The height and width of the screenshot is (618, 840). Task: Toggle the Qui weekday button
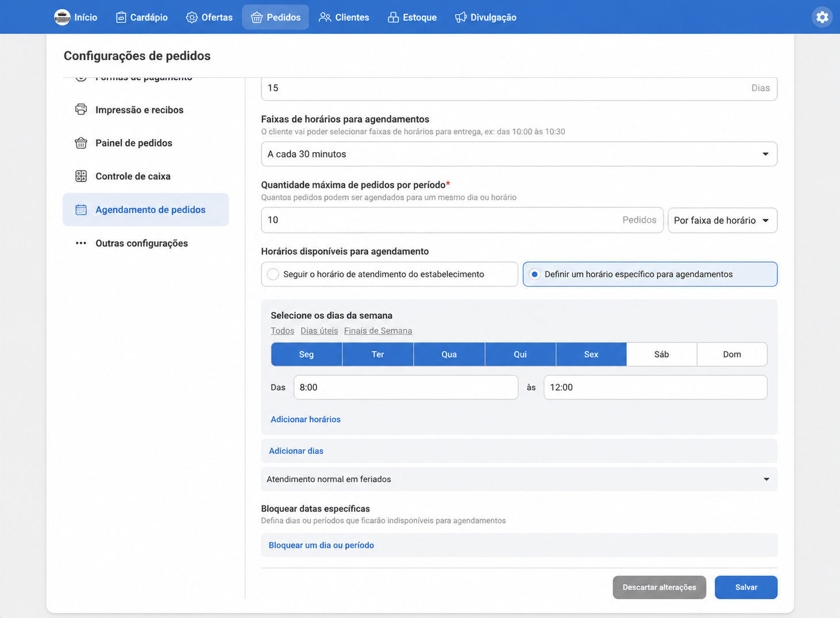520,354
